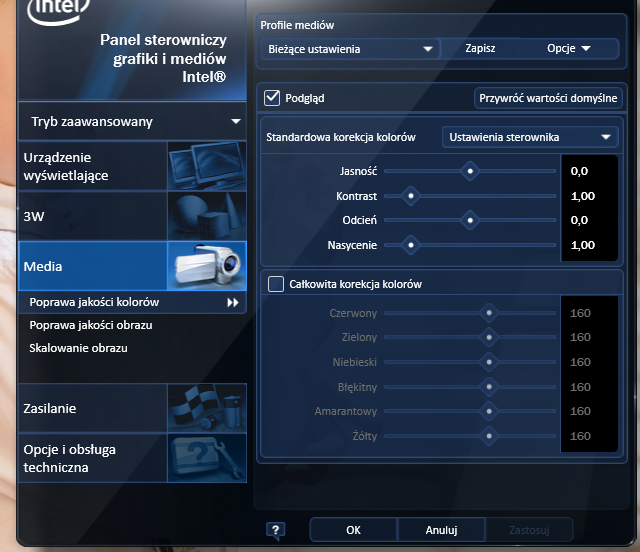This screenshot has width=640, height=552.
Task: Open the Zasilanie section
Action: [132, 408]
